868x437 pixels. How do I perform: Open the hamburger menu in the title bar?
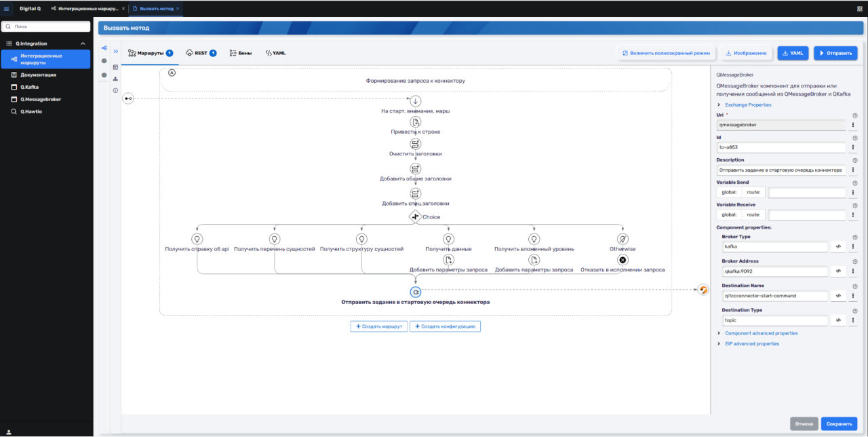[7, 9]
